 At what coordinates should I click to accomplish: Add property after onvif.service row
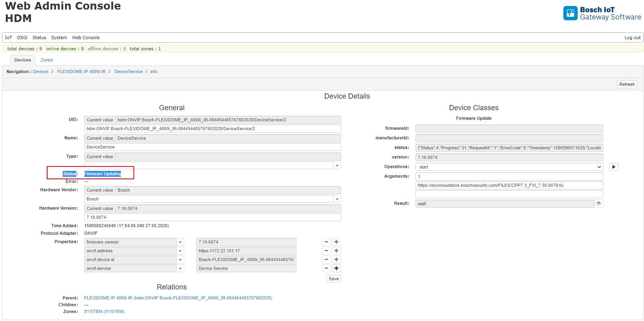coord(336,268)
